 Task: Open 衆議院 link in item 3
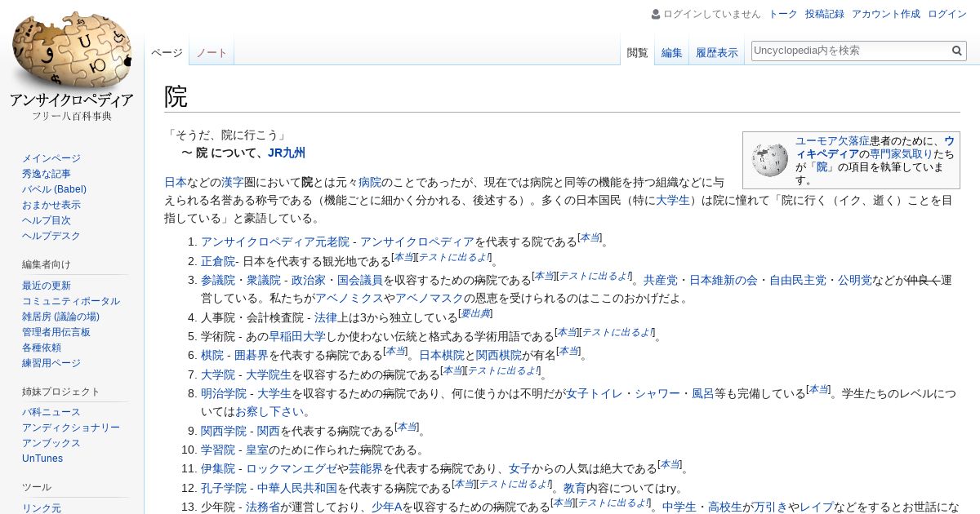(x=264, y=280)
